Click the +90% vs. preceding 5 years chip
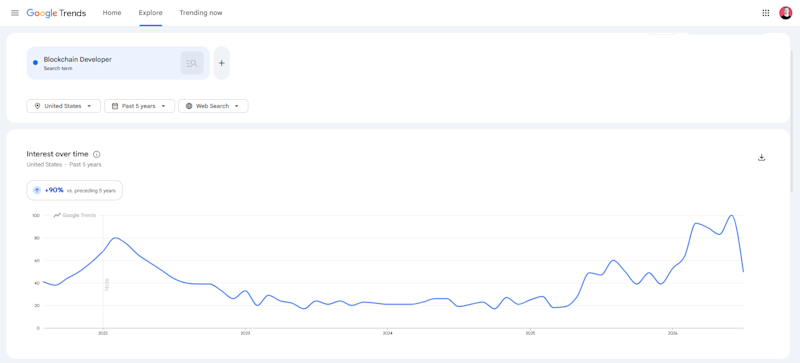The height and width of the screenshot is (363, 800). (74, 190)
